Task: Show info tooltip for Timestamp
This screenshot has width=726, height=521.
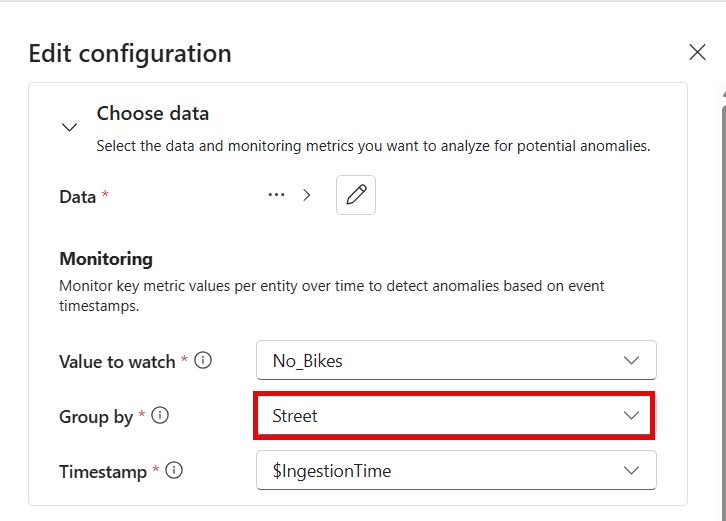Action: 174,471
